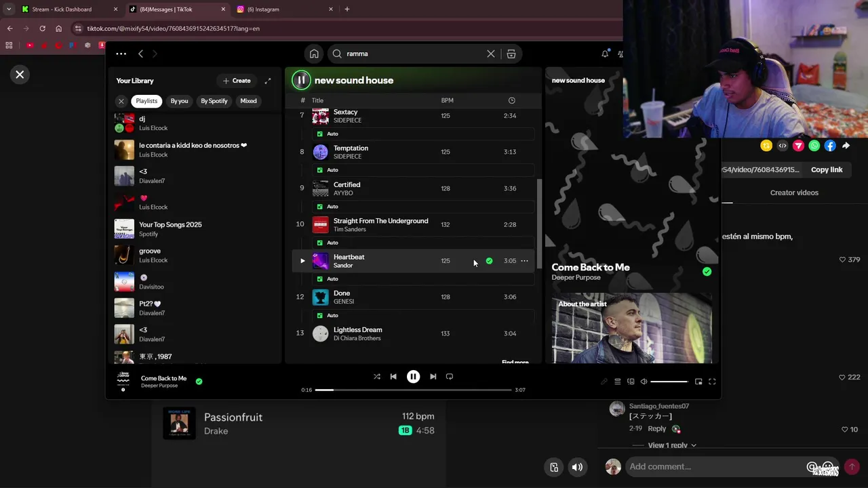868x488 pixels.
Task: Adjust the Spotify volume slider
Action: click(x=669, y=382)
